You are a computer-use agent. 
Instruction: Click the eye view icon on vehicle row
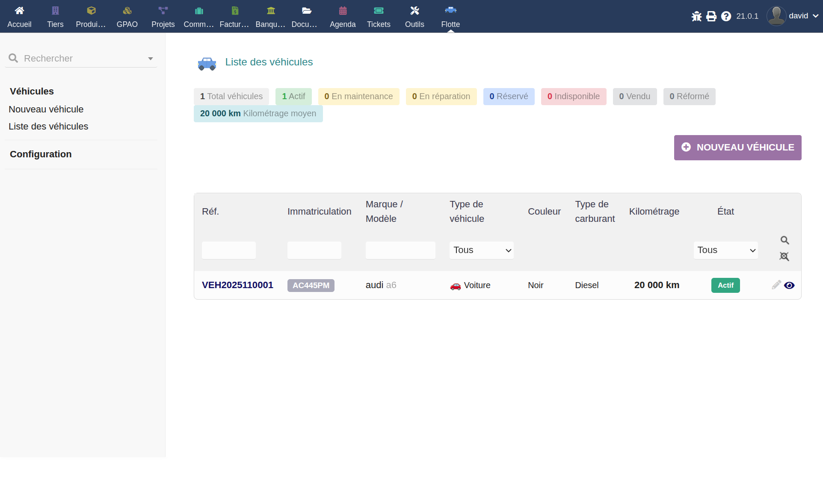(789, 286)
